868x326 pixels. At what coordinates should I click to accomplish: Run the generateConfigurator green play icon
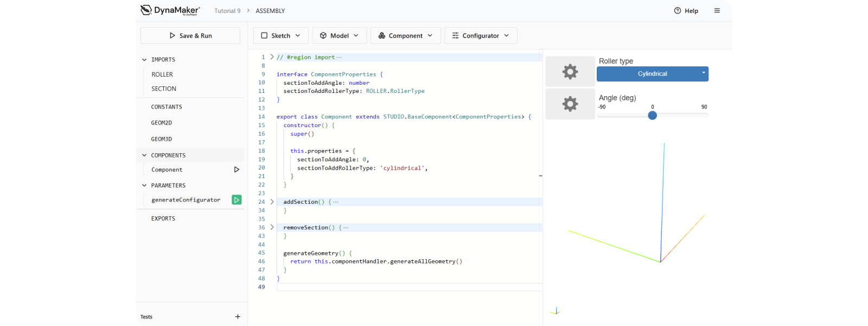click(237, 200)
